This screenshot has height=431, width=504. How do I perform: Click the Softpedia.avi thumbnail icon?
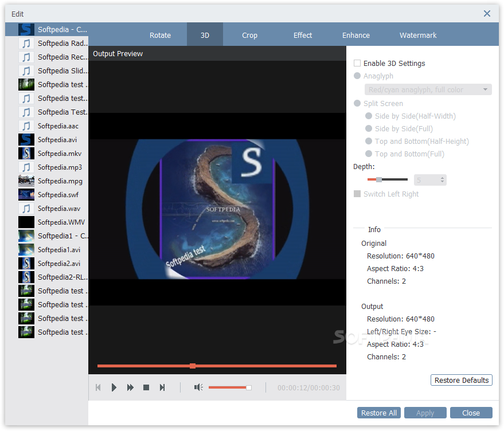[x=26, y=140]
